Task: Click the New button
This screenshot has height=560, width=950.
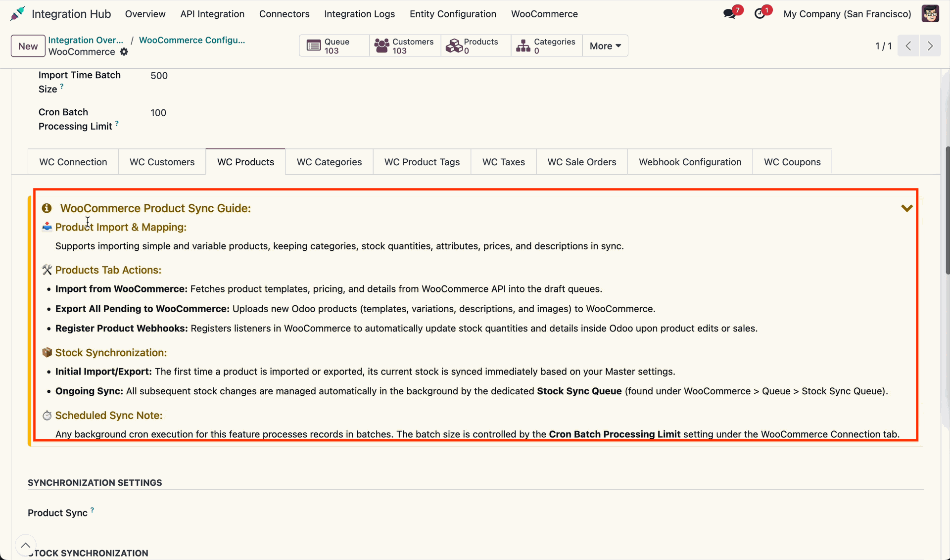Action: pyautogui.click(x=28, y=46)
